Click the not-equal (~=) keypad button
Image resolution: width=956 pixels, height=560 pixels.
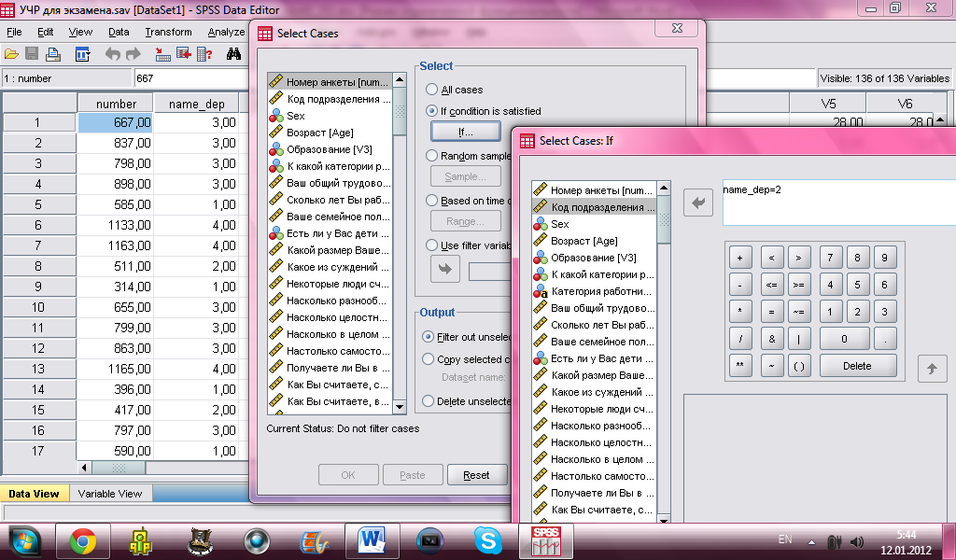click(799, 312)
